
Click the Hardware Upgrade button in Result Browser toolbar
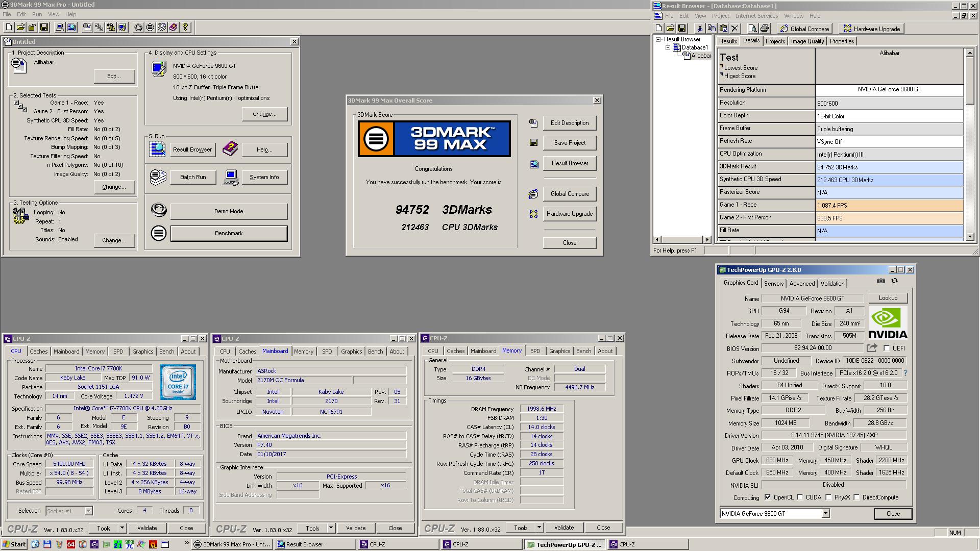871,29
